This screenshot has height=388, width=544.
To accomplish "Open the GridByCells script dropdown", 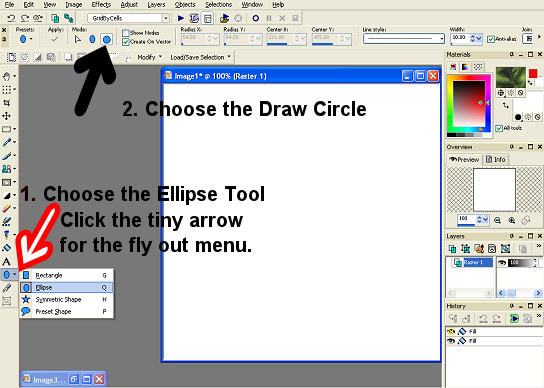I will pyautogui.click(x=166, y=18).
